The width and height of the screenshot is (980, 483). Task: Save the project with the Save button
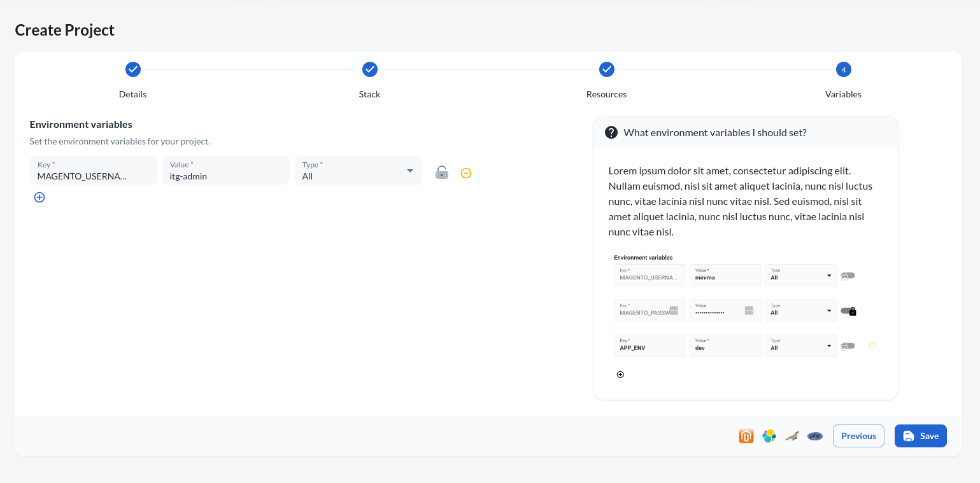[x=920, y=436]
